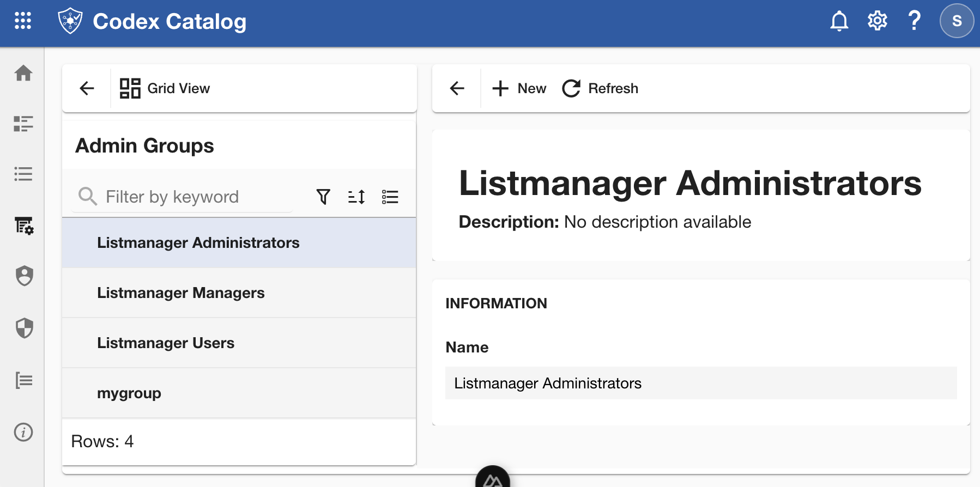Open the text lines sidebar icon
The image size is (980, 487).
point(24,380)
